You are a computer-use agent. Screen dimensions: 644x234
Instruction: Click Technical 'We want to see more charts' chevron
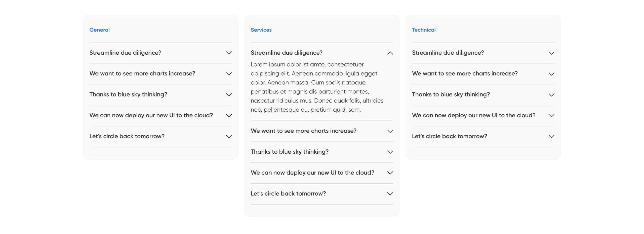tap(551, 74)
